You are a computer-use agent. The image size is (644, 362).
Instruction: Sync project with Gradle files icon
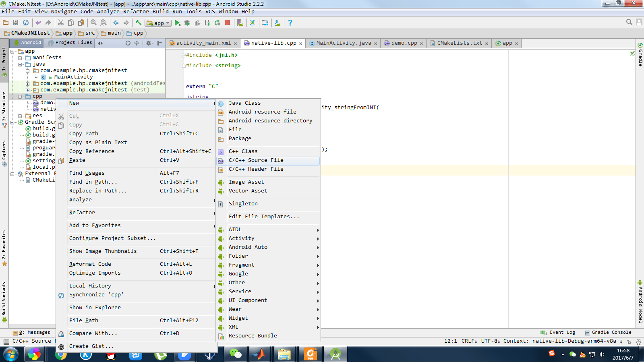(x=253, y=23)
